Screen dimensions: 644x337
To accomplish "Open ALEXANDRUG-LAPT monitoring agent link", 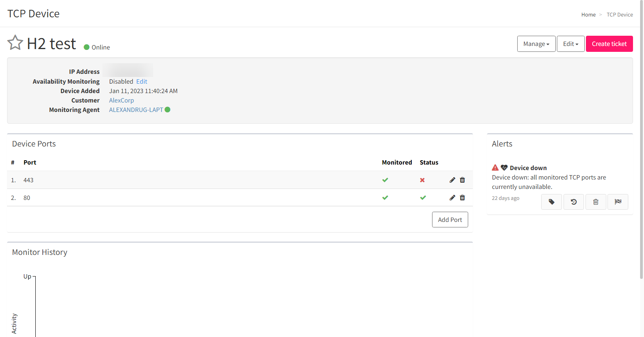I will click(136, 110).
